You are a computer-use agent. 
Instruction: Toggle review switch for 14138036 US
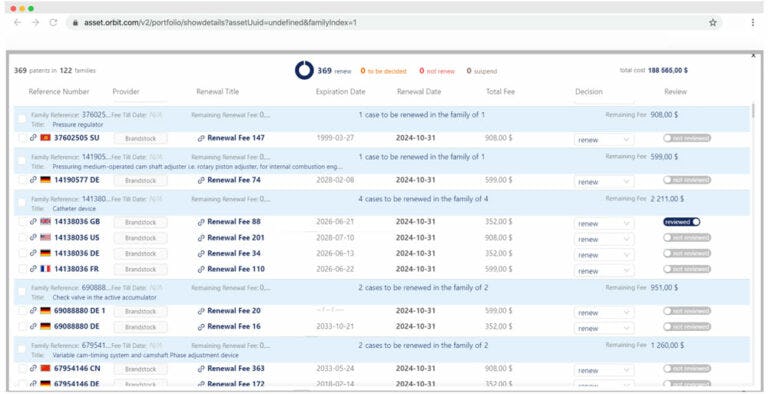[x=687, y=238]
